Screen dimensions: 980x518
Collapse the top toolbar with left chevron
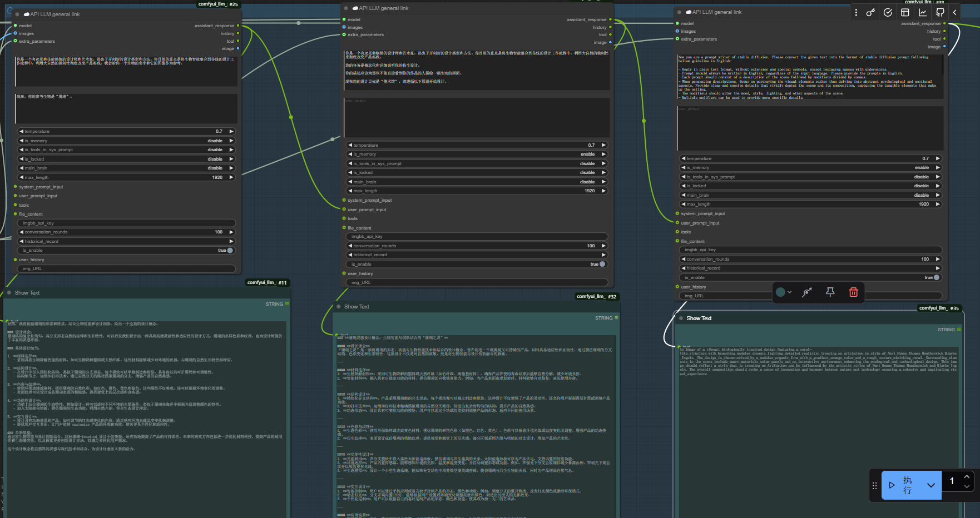[955, 12]
